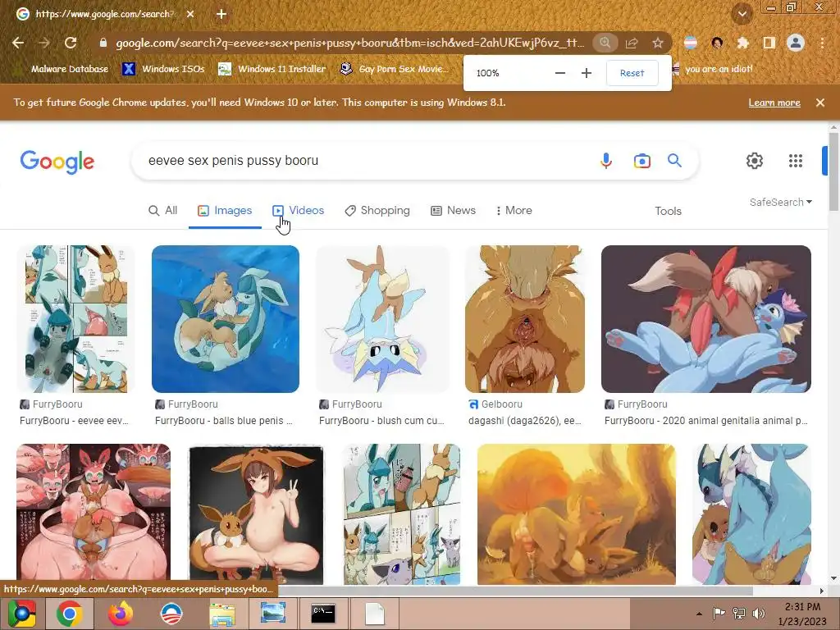Open the Windows Start button
The height and width of the screenshot is (630, 840).
pyautogui.click(x=21, y=614)
